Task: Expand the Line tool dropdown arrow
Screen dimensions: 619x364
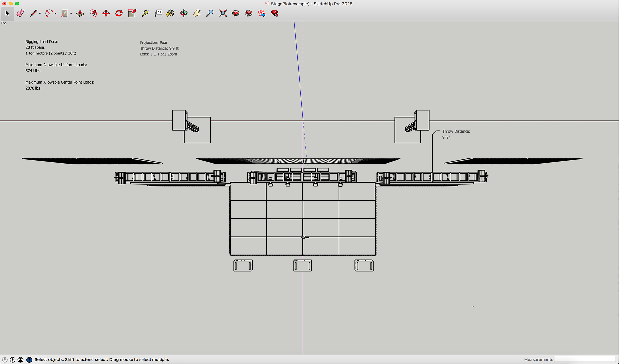Action: tap(40, 14)
